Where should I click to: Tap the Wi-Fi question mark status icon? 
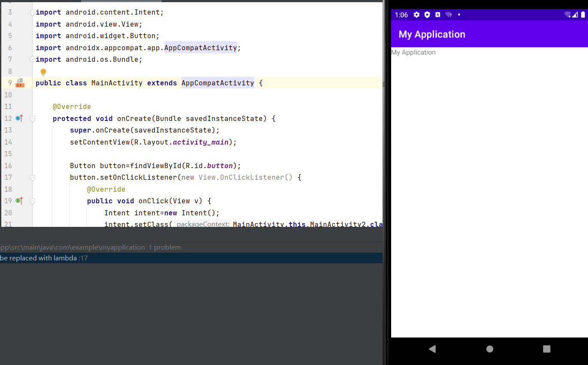[x=449, y=15]
